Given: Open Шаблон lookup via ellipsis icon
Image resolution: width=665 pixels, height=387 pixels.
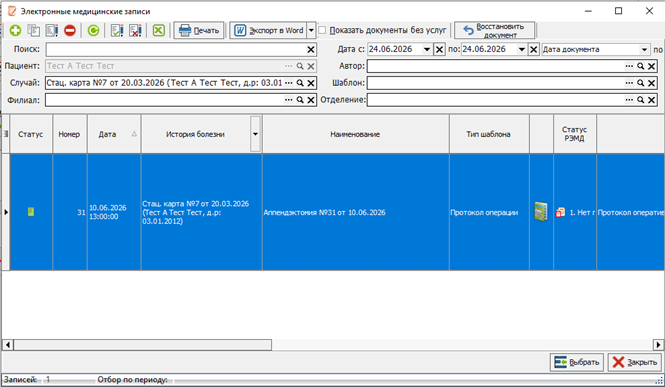Looking at the screenshot, I should tap(629, 83).
